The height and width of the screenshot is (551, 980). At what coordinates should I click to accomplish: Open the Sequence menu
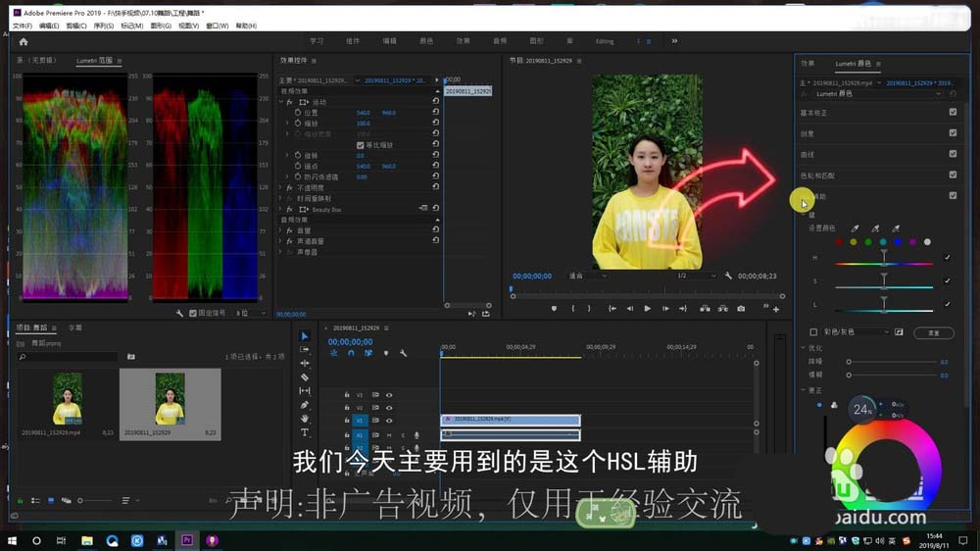[x=104, y=25]
